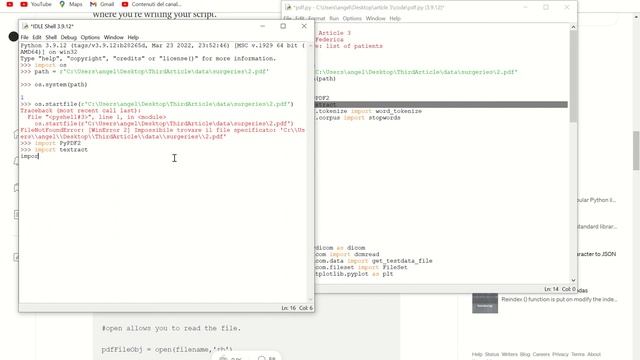Image resolution: width=640 pixels, height=360 pixels.
Task: Click the Terms footer link
Action: [x=578, y=354]
